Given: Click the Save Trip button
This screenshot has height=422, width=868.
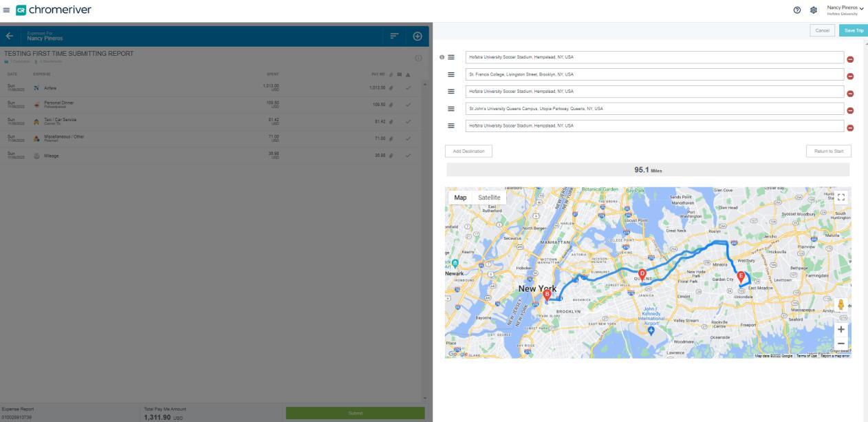Looking at the screenshot, I should tap(854, 31).
